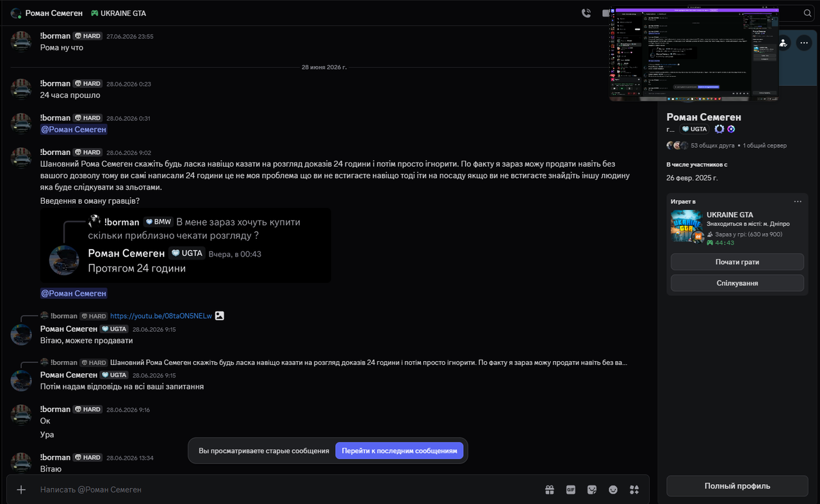Open the !borman username on the '24 часа прошло' message
The image size is (820, 504).
[55, 83]
